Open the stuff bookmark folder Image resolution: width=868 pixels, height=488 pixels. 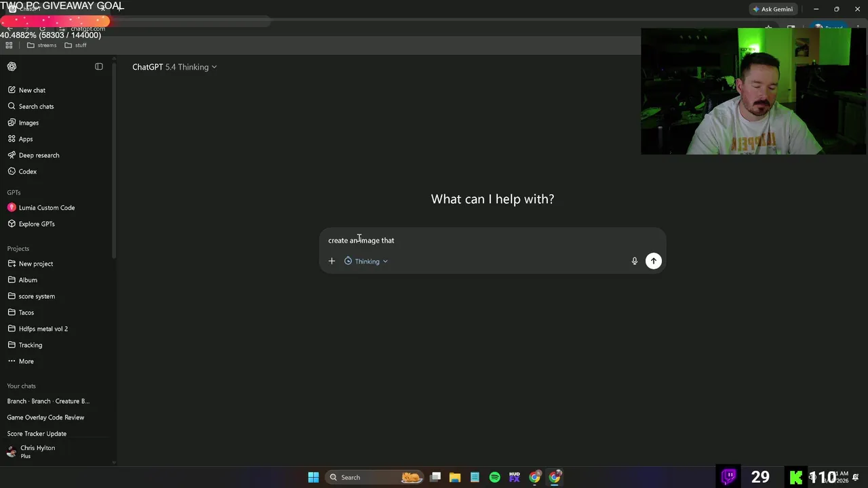coord(75,45)
